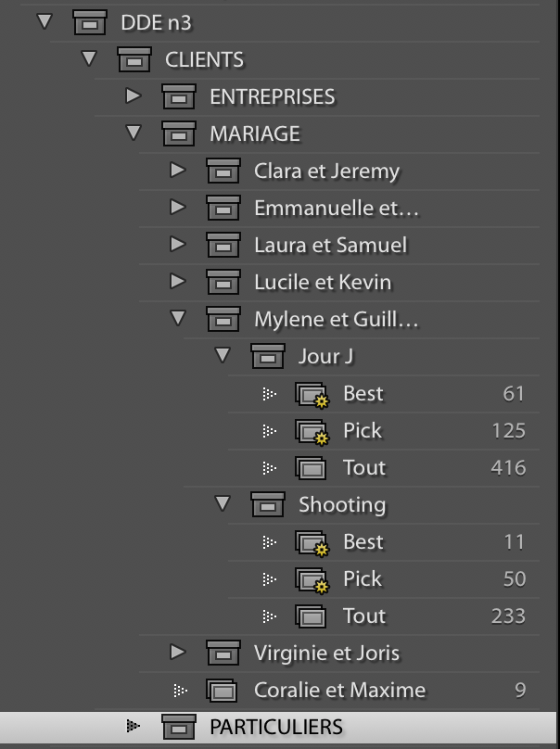
Task: Click the MARIAGE box icon
Action: pyautogui.click(x=179, y=133)
